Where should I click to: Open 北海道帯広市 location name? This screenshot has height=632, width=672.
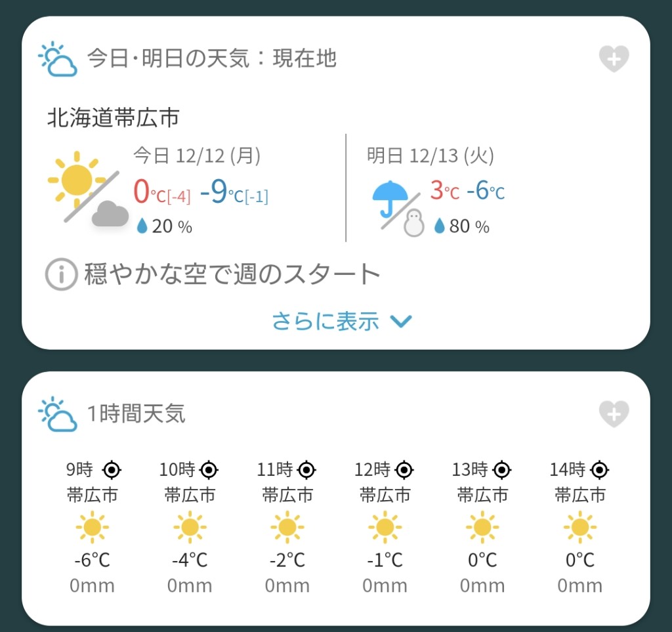113,117
